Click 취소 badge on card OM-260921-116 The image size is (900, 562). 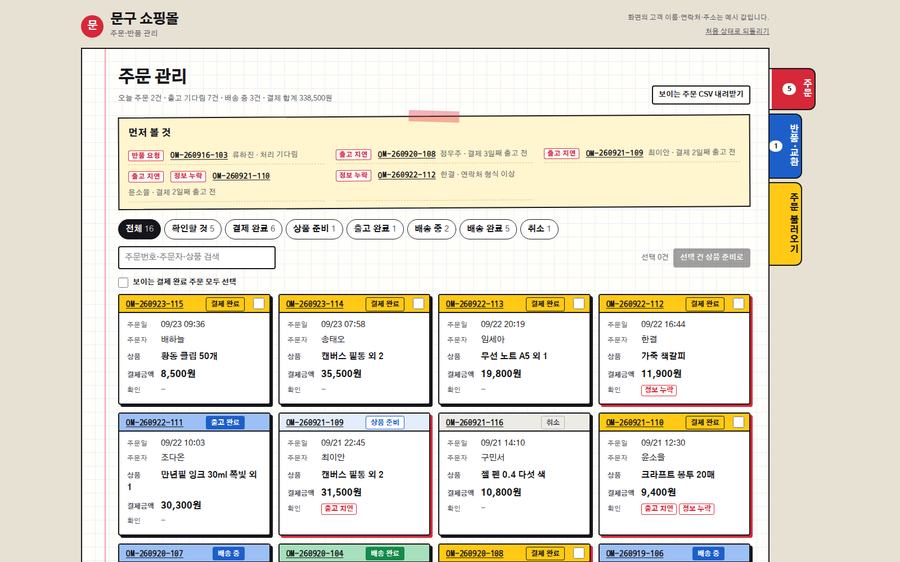[553, 423]
